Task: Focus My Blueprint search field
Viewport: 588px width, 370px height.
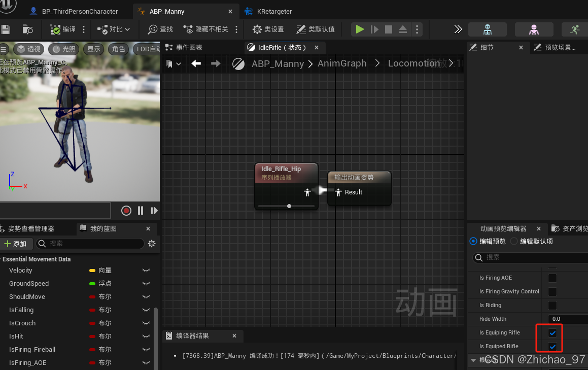Action: [x=90, y=244]
